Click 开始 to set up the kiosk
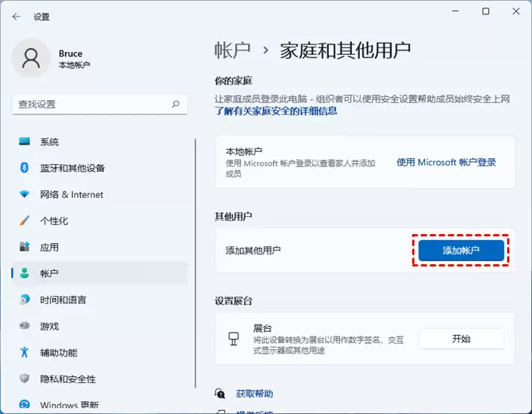 (x=461, y=339)
